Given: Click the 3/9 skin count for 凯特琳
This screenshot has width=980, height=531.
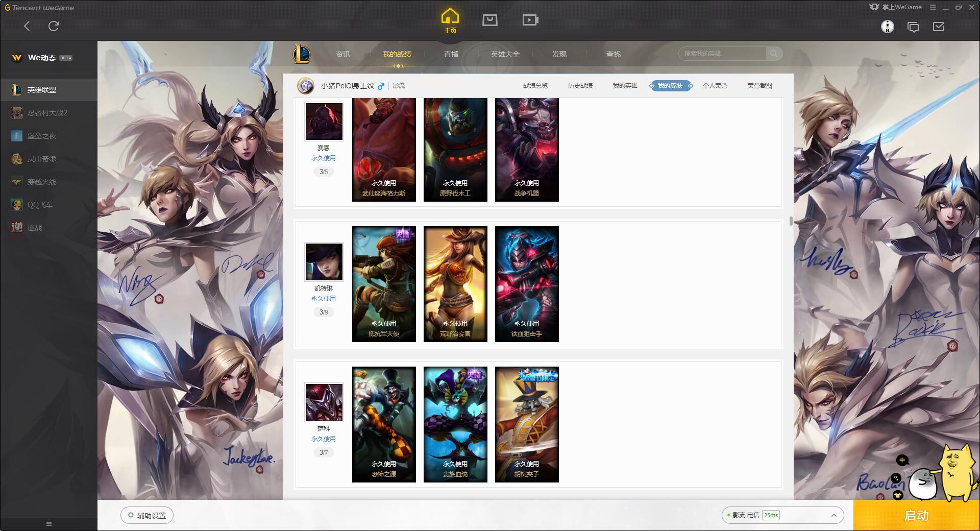Looking at the screenshot, I should 324,312.
